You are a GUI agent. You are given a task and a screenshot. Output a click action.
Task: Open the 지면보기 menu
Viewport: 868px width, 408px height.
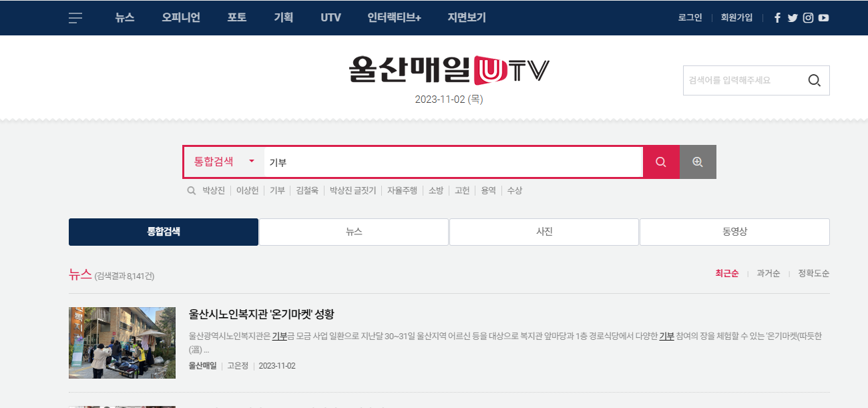coord(467,18)
